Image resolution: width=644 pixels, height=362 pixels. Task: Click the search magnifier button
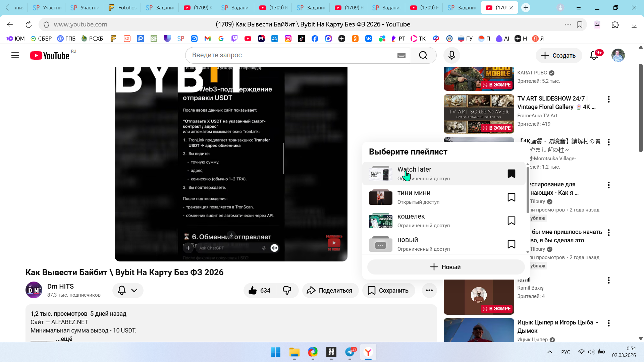click(x=423, y=55)
